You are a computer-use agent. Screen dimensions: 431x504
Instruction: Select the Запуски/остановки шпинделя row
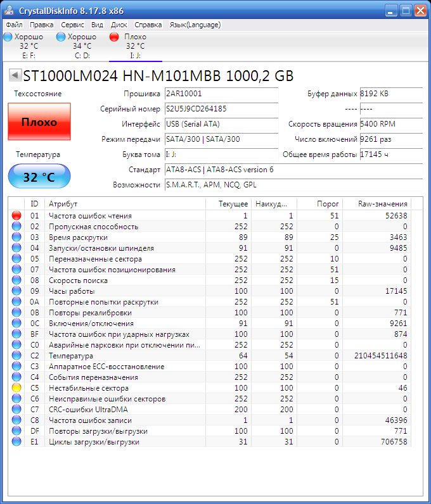pos(210,248)
